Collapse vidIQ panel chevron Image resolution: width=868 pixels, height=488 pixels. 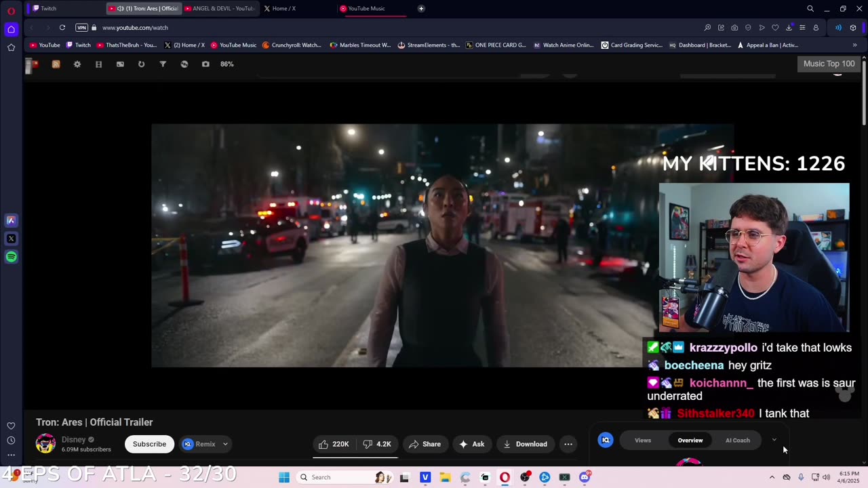point(774,440)
